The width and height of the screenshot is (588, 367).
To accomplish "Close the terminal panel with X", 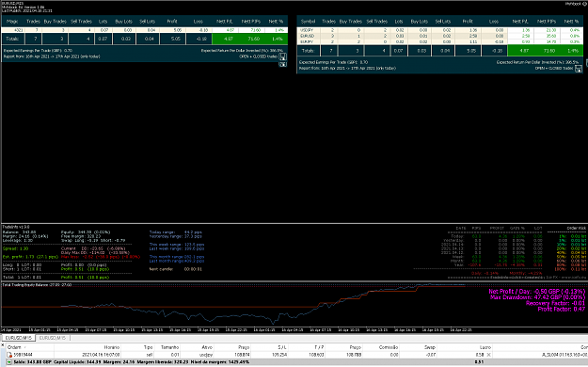I will tap(2, 344).
